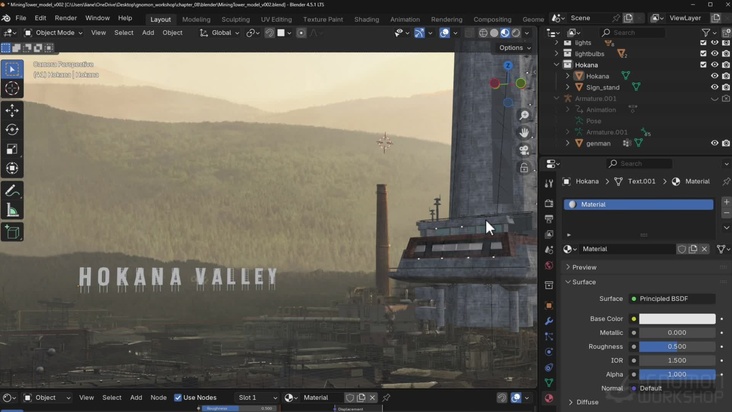Hide the lightbulbs collection in viewport
732x412 pixels.
pos(715,54)
